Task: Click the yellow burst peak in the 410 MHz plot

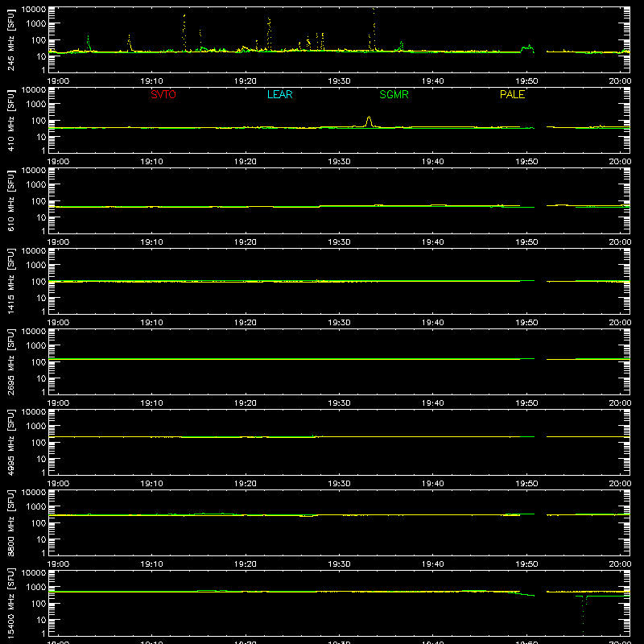Action: click(x=369, y=122)
